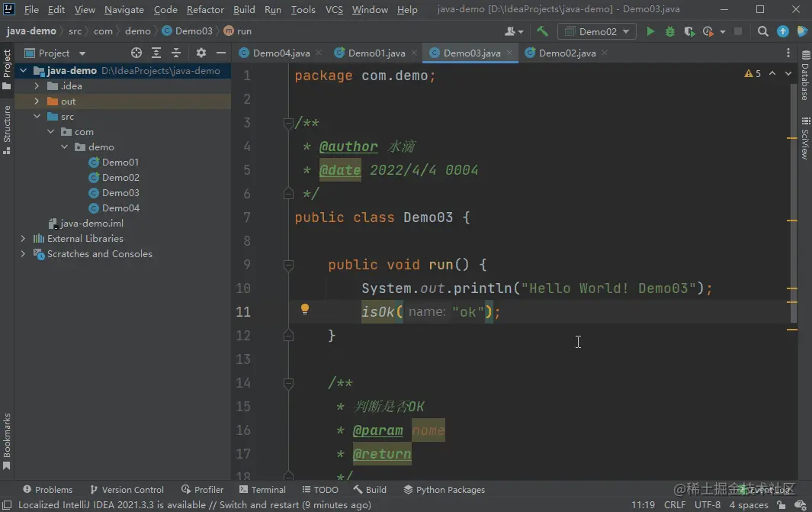This screenshot has height=512, width=812.
Task: Build the project using the hammer icon
Action: 542,31
